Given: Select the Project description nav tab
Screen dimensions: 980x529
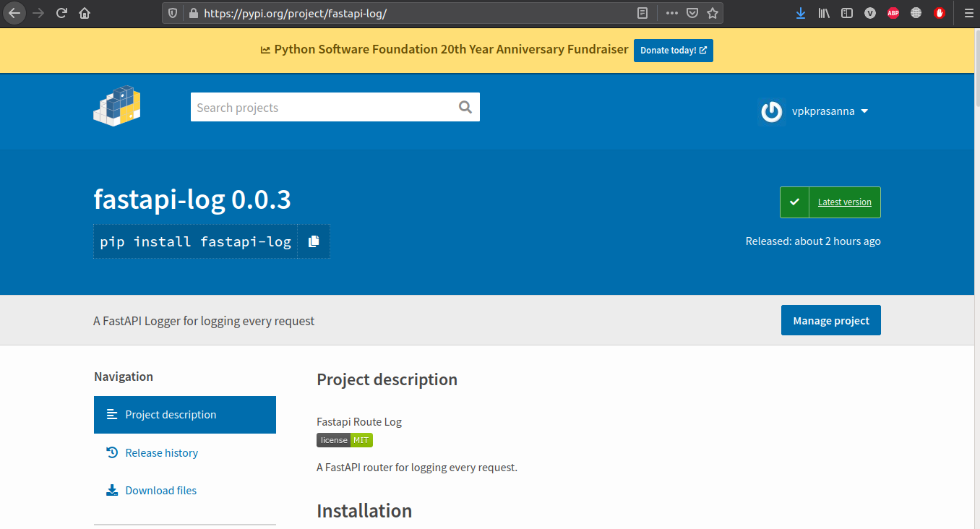Looking at the screenshot, I should coord(185,415).
